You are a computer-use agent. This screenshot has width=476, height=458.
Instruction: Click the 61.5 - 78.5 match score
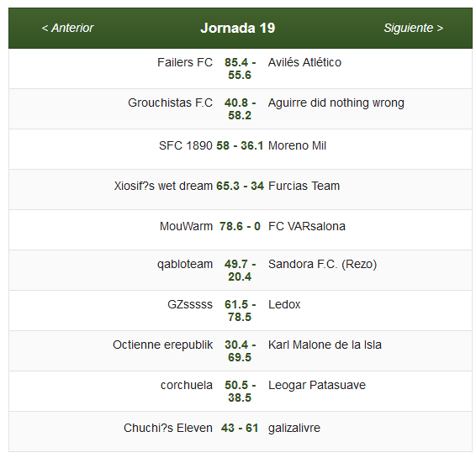pos(240,311)
